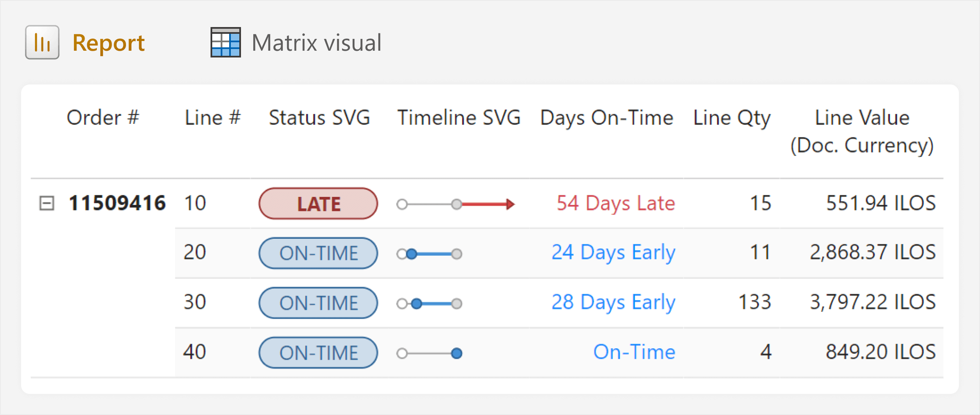Select the Matrix visual label

click(x=317, y=43)
